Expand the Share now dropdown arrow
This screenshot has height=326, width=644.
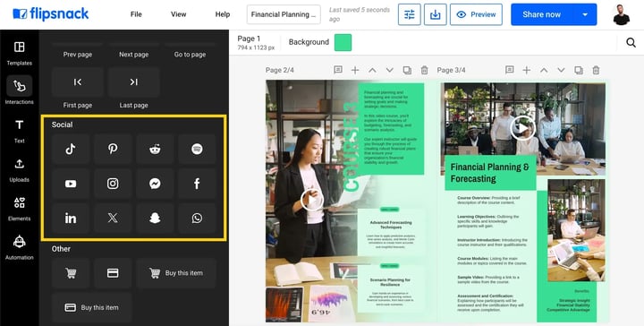click(585, 14)
